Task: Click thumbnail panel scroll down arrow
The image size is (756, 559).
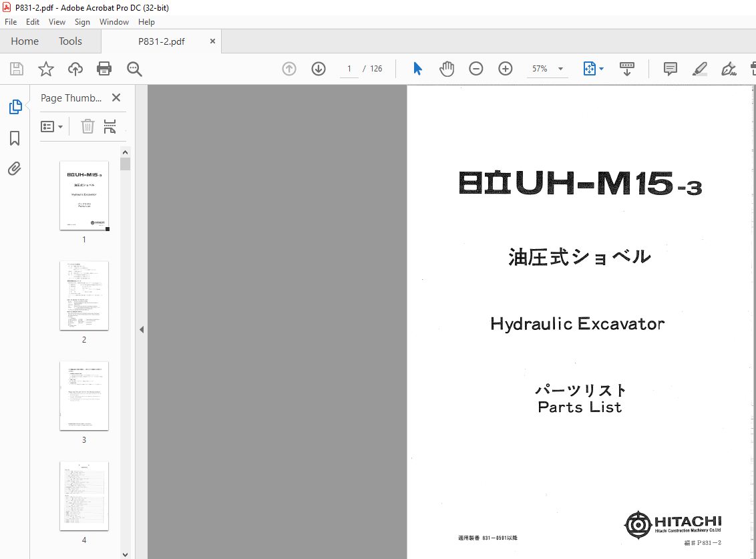Action: (126, 555)
